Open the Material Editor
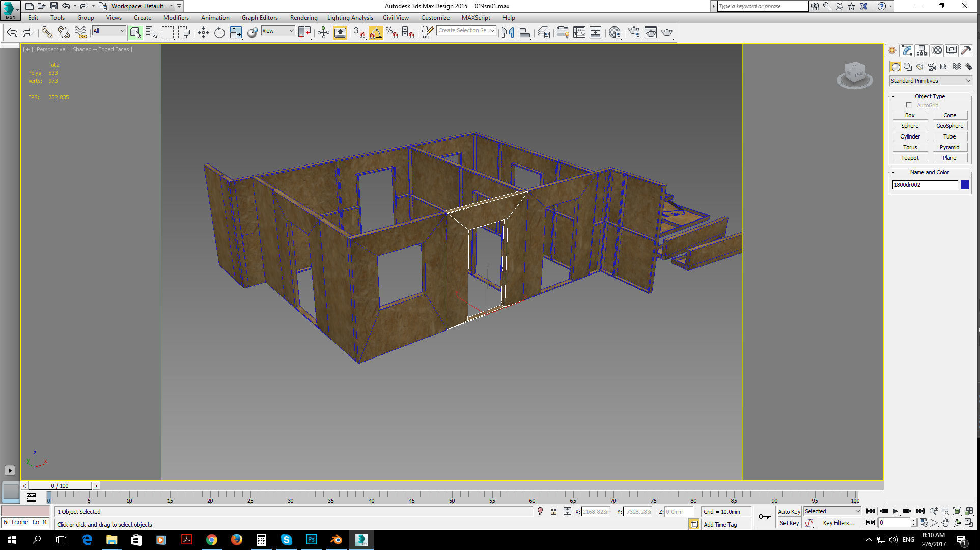Viewport: 980px width, 550px height. pyautogui.click(x=614, y=33)
